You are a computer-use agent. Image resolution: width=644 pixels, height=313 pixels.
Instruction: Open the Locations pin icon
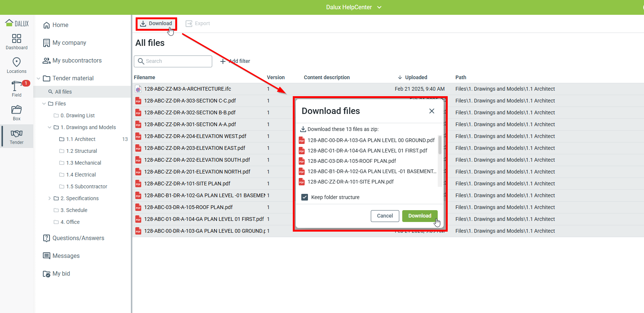click(x=17, y=62)
